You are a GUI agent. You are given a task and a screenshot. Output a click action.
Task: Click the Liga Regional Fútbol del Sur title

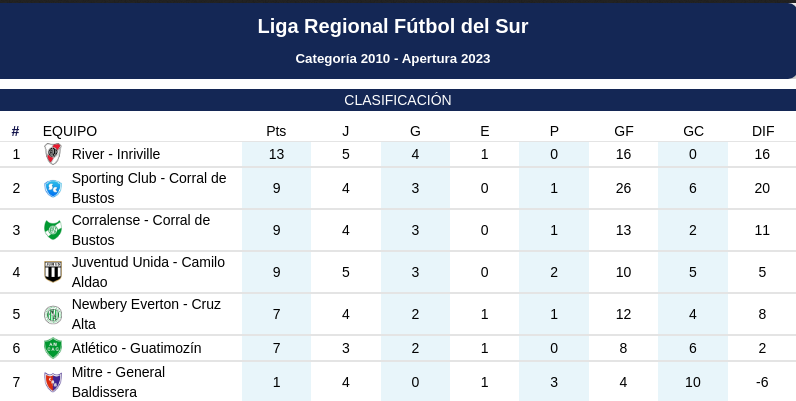coord(393,26)
